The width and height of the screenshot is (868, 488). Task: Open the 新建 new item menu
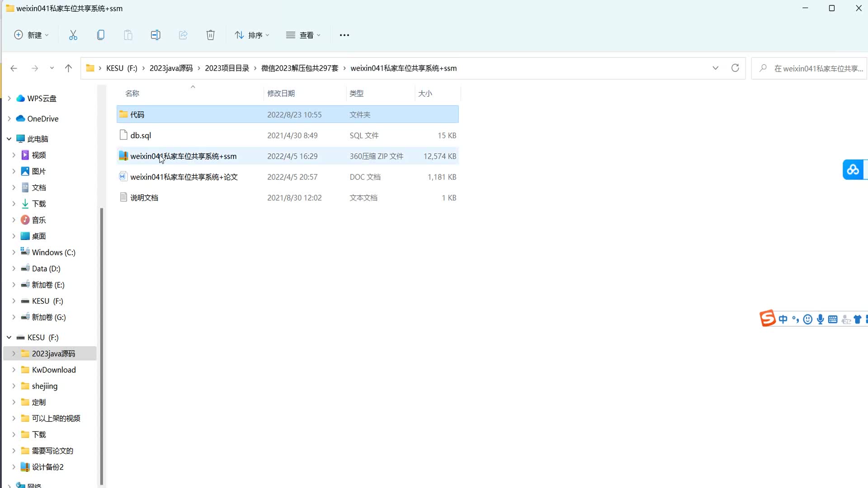[31, 35]
